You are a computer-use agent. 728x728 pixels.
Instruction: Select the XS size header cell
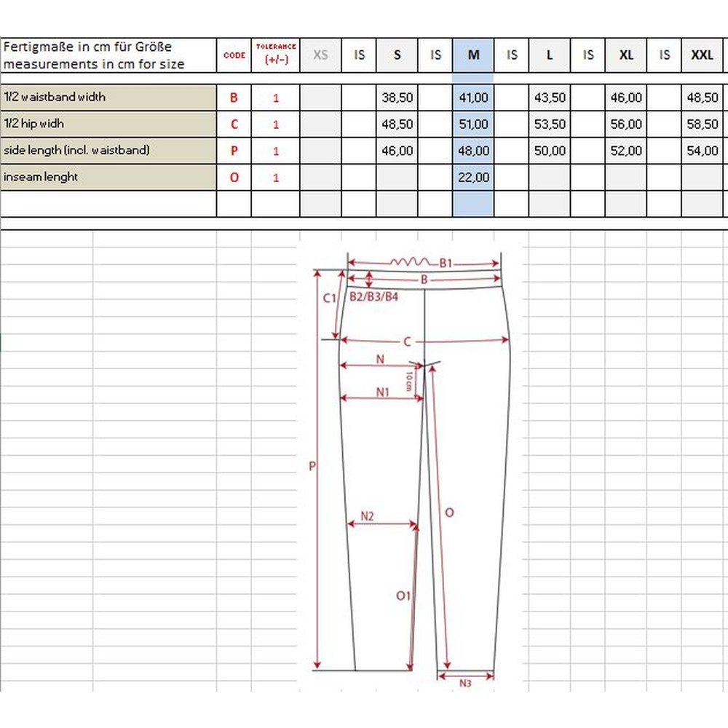pos(320,55)
